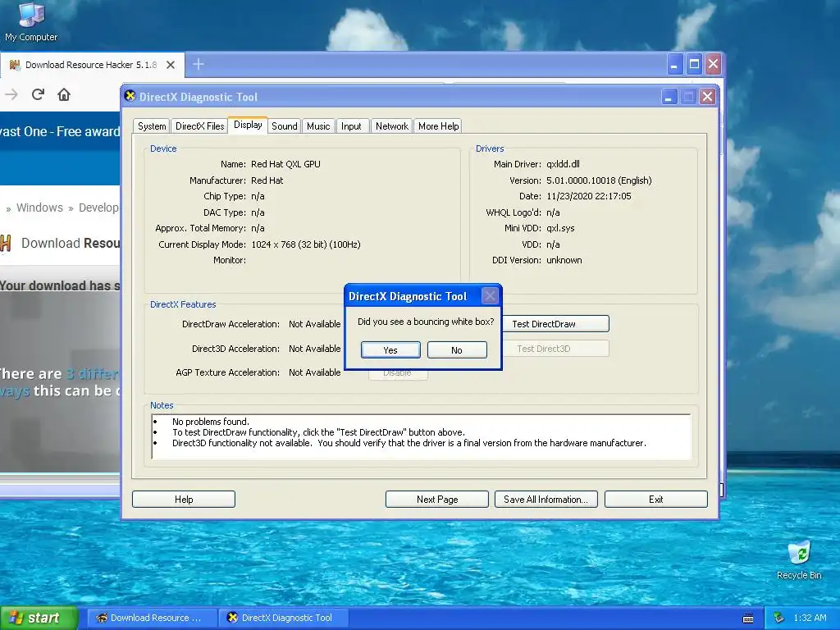840x630 pixels.
Task: Click the system clock 1:32 AM
Action: point(810,618)
